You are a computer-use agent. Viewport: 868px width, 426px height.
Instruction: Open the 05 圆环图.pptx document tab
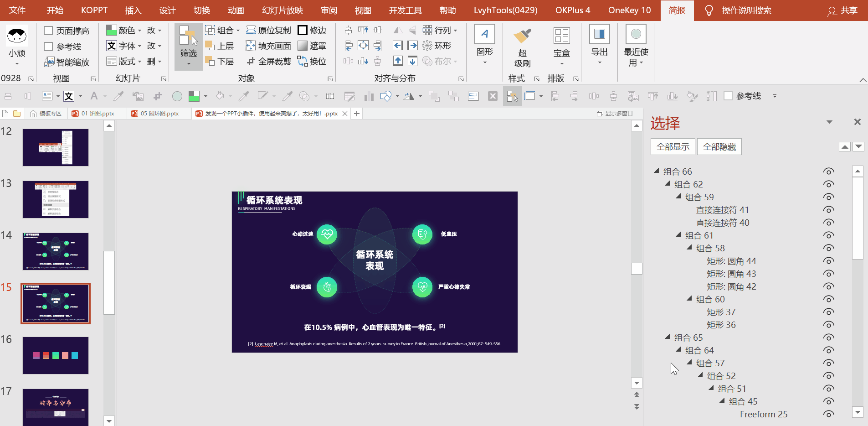(x=159, y=114)
